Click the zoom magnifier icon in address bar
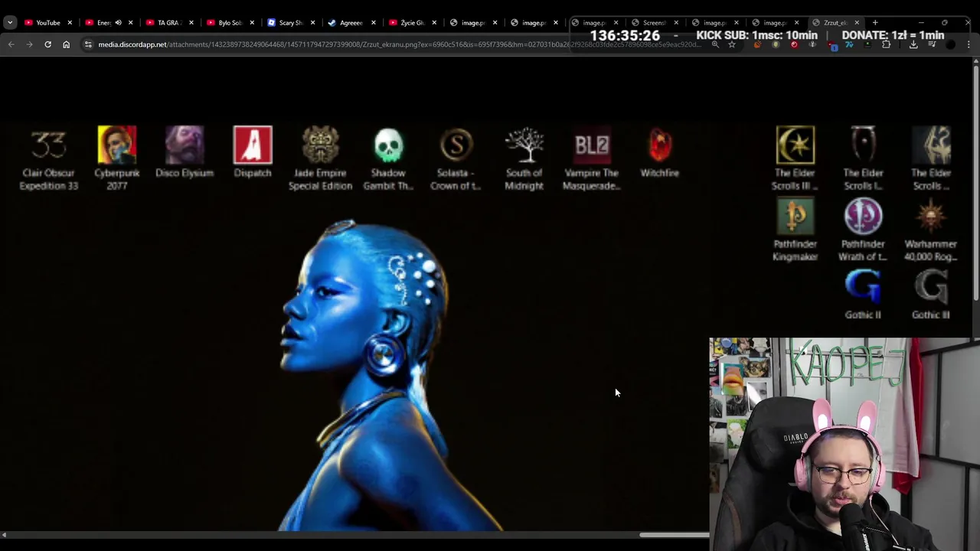 [x=715, y=44]
